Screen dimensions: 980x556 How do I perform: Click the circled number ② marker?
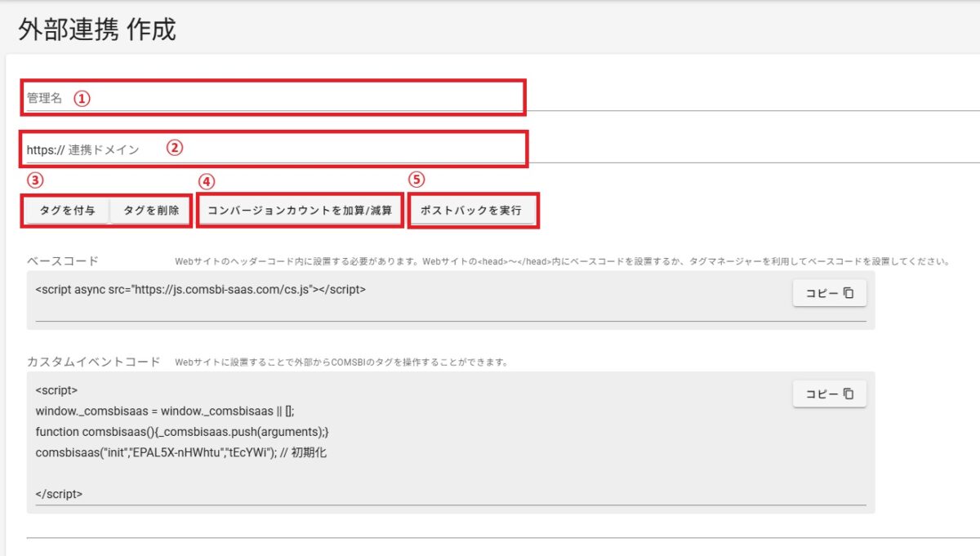coord(174,149)
